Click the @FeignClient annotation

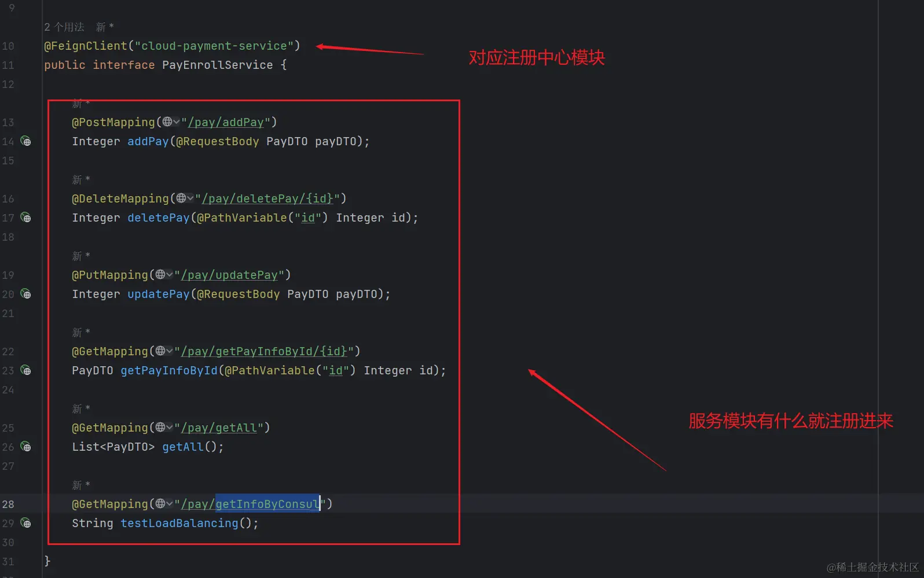coord(86,46)
